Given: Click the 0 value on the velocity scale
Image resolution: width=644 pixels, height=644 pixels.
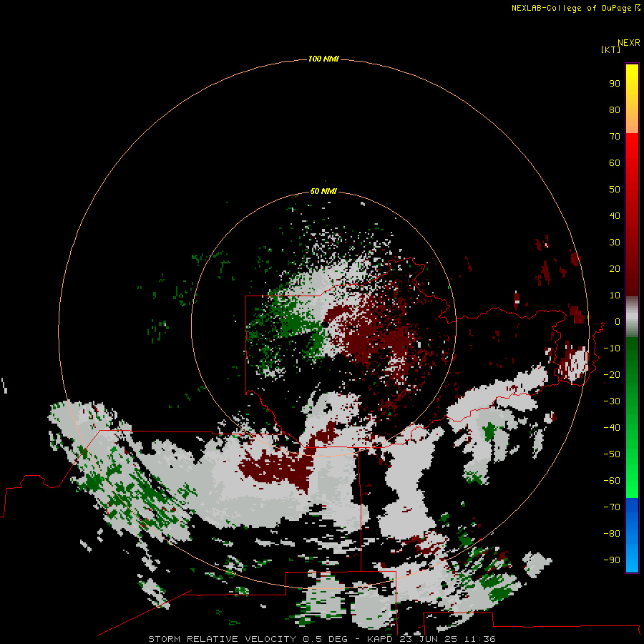Looking at the screenshot, I should 618,321.
